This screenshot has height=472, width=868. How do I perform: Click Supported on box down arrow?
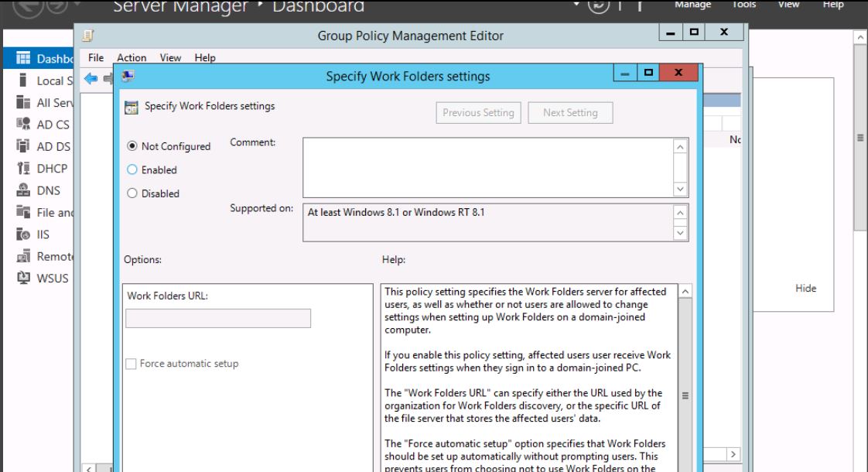click(x=681, y=232)
